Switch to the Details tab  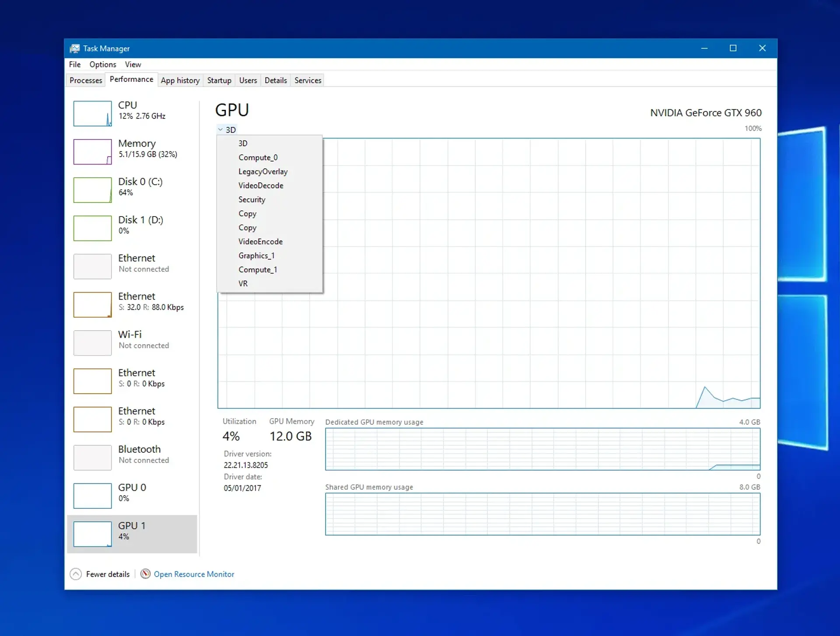(x=276, y=80)
